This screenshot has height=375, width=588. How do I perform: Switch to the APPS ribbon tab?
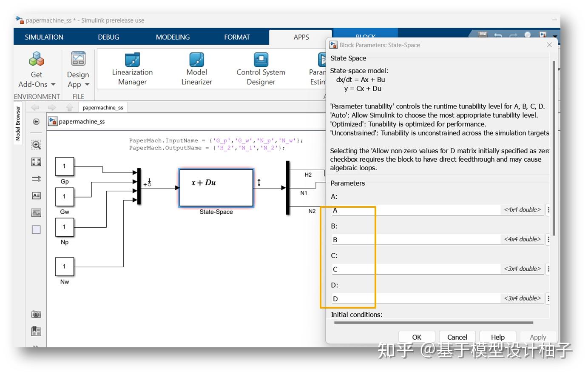301,37
